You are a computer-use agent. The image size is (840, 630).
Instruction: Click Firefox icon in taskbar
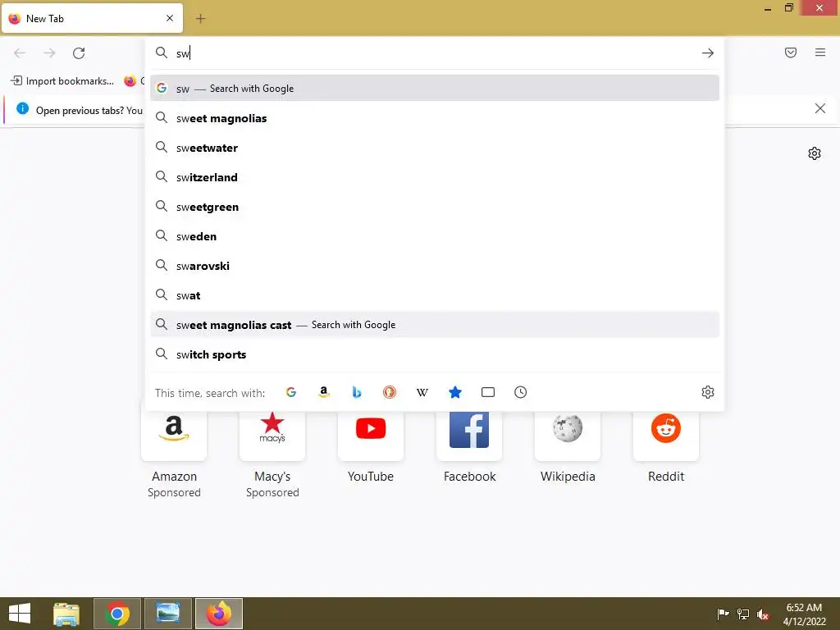click(218, 614)
